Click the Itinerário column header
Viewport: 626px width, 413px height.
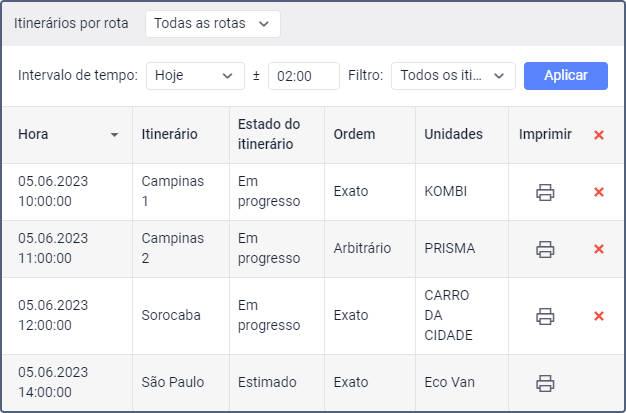point(170,135)
